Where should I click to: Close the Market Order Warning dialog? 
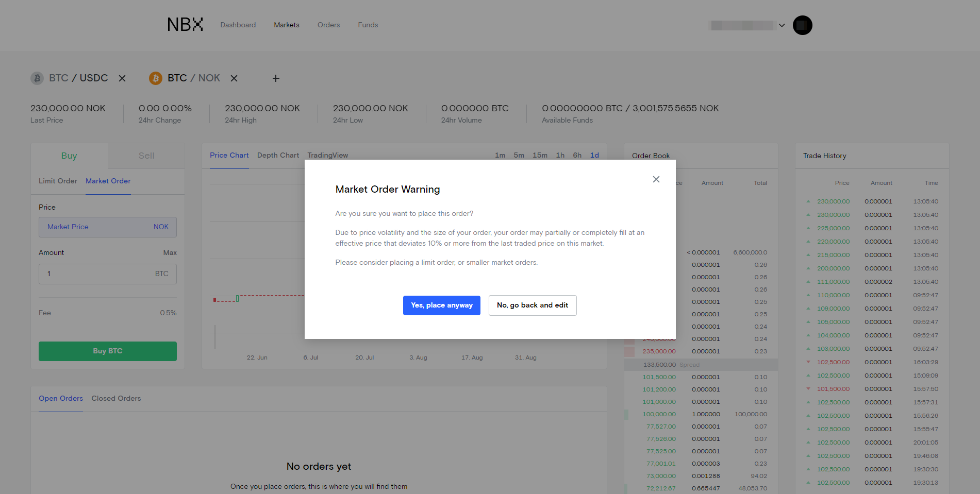[x=656, y=179]
